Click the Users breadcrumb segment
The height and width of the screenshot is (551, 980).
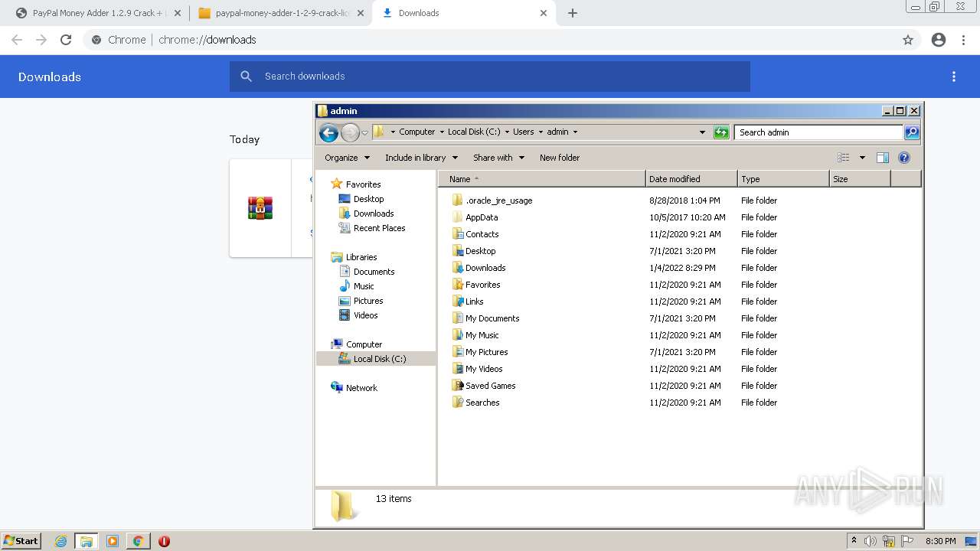point(524,132)
